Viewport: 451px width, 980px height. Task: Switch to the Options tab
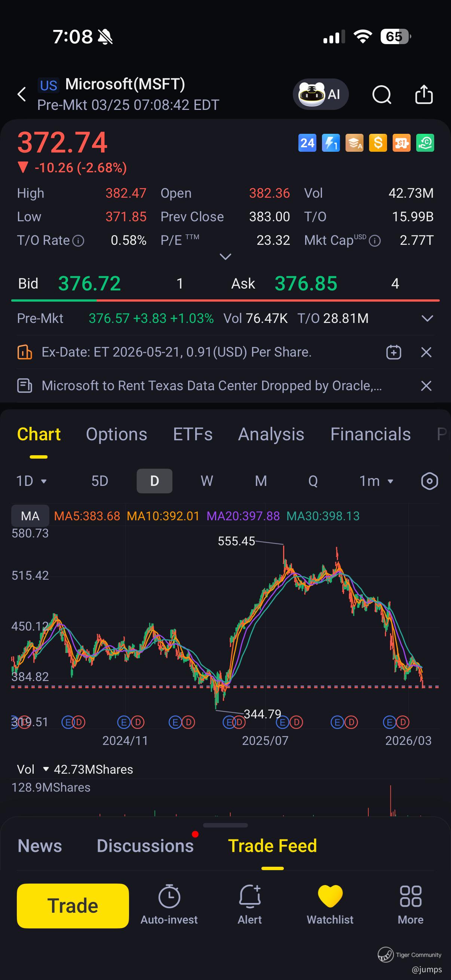(116, 434)
